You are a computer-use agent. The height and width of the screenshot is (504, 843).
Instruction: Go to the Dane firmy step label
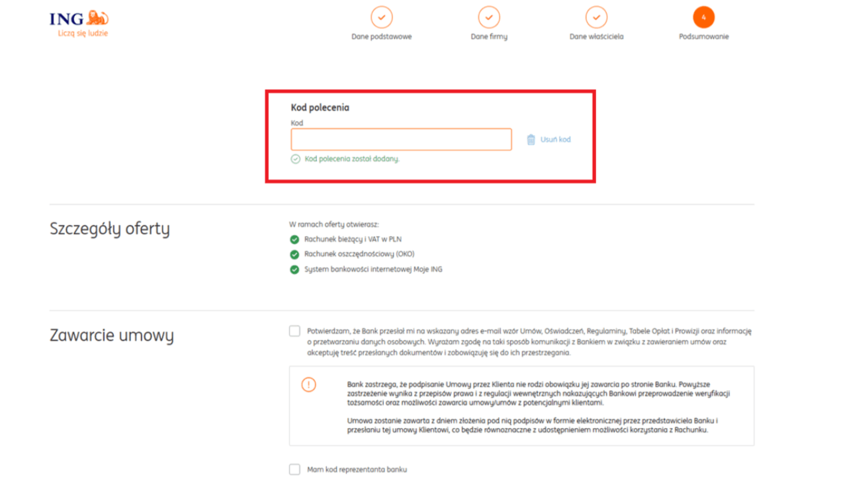[489, 36]
